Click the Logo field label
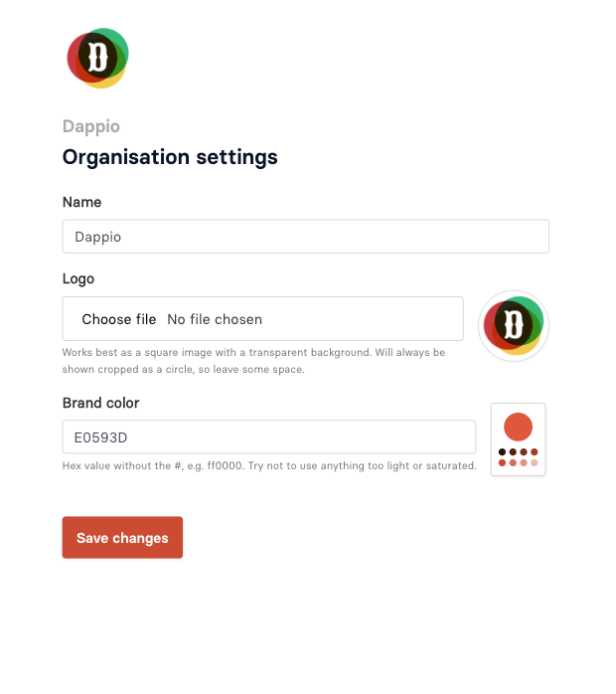Image resolution: width=616 pixels, height=694 pixels. [78, 278]
